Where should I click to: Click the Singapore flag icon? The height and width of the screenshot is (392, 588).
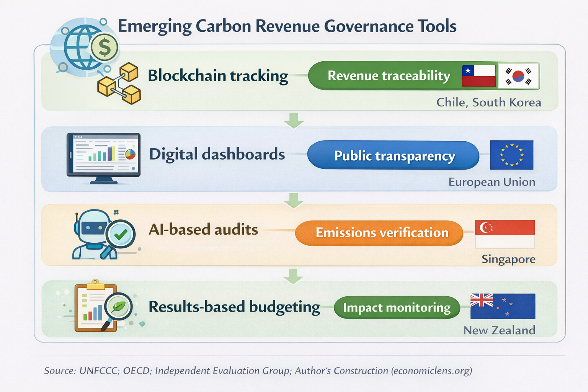pos(505,233)
